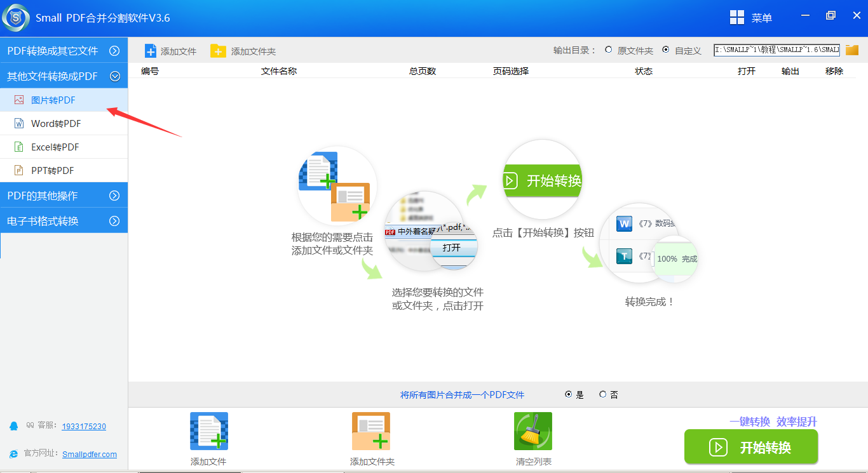Maximize the Small PDF window
Image resolution: width=868 pixels, height=473 pixels.
831,15
